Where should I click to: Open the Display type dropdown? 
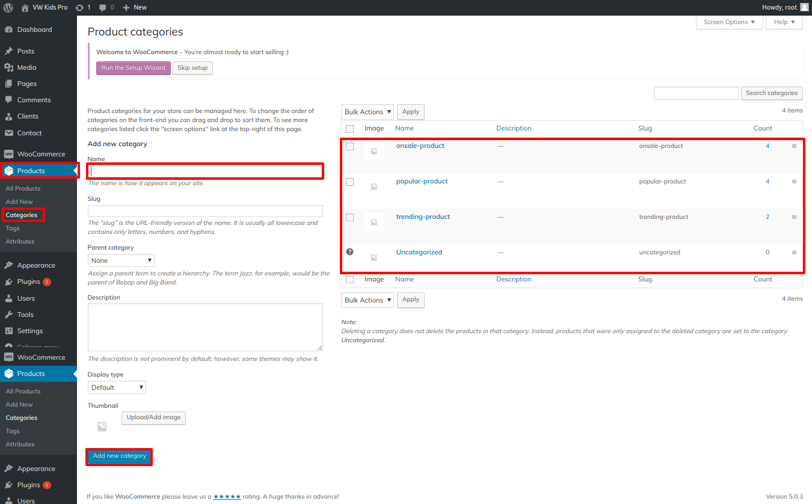(x=117, y=387)
